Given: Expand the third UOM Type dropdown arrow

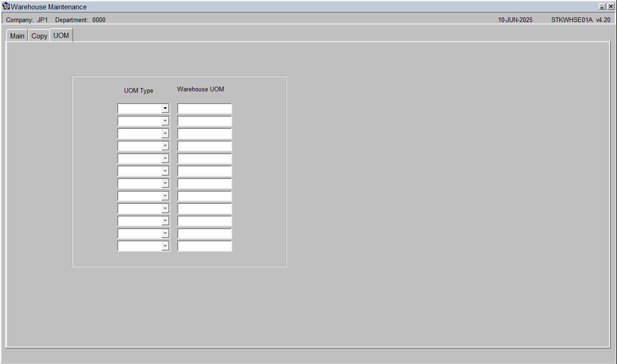Looking at the screenshot, I should click(165, 134).
